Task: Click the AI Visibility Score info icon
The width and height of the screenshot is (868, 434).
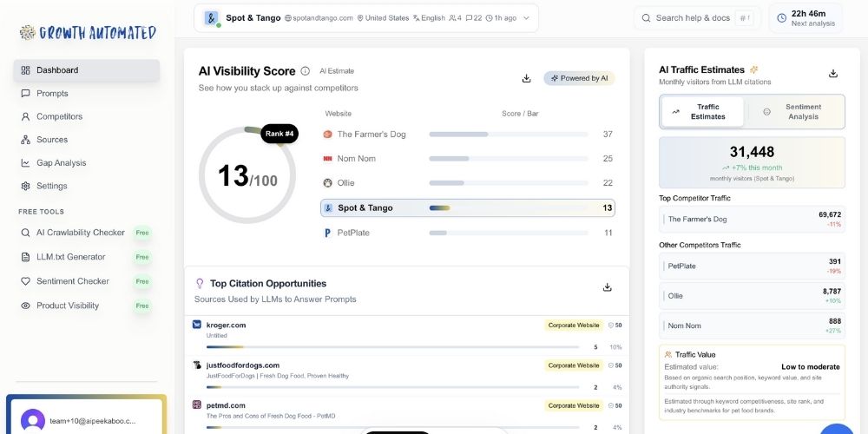Action: (x=305, y=71)
